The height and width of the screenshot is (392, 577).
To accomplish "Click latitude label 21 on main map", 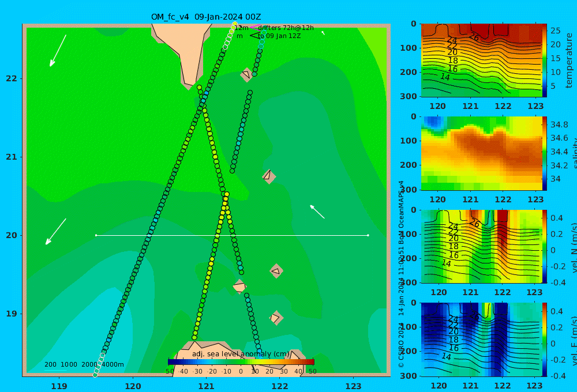I will (x=12, y=157).
